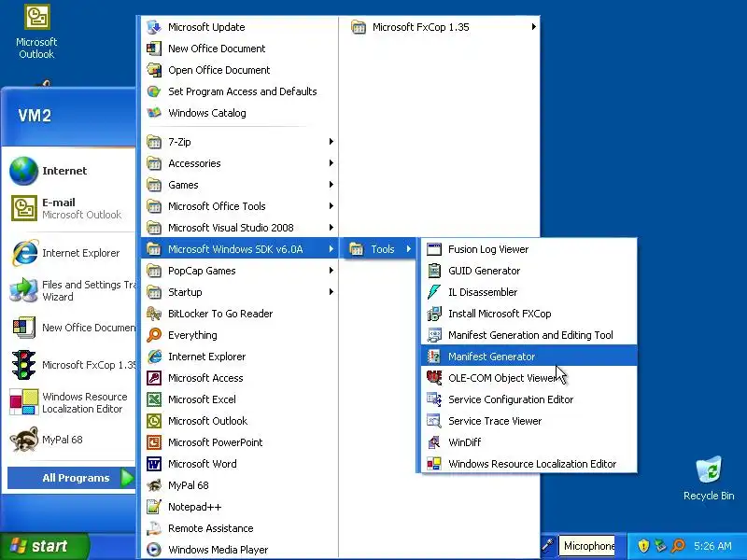
Task: Expand PopCap Games submenu arrow
Action: (x=331, y=270)
